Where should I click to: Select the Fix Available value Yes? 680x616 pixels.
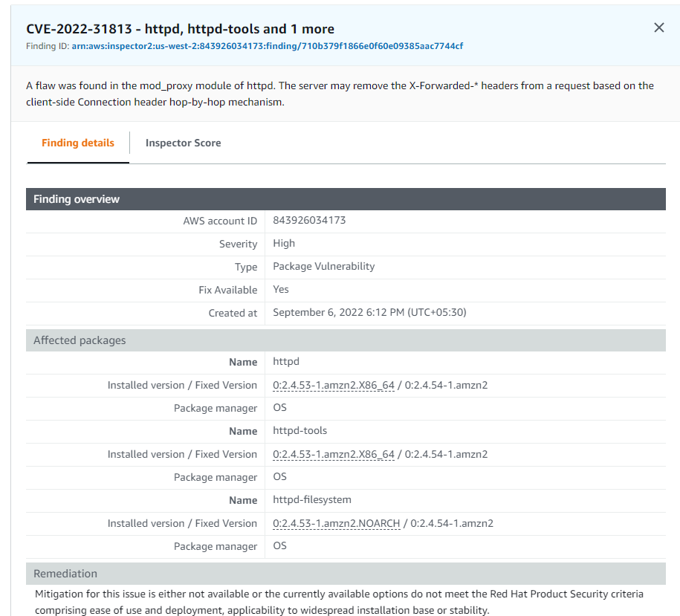[x=280, y=289]
